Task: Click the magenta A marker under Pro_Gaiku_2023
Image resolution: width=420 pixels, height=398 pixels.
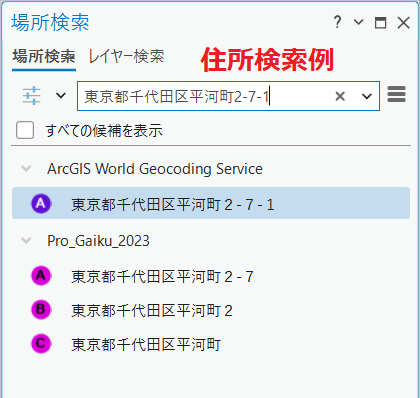Action: coord(41,276)
